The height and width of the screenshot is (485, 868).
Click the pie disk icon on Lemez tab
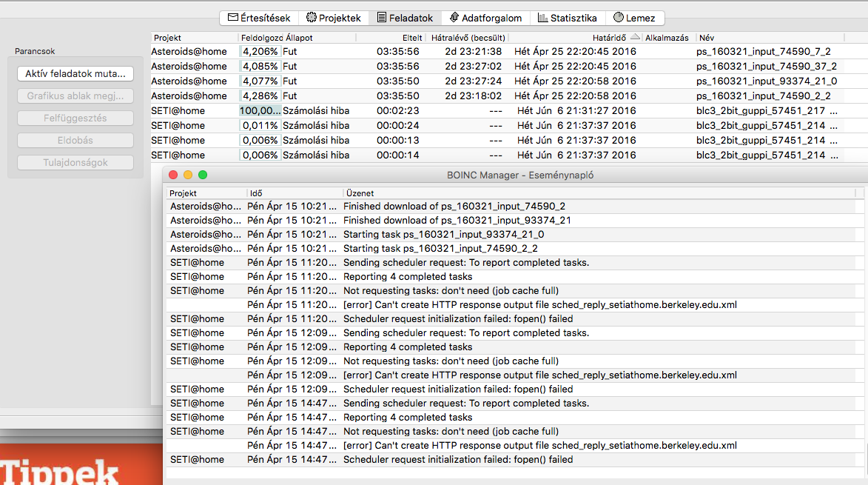pyautogui.click(x=619, y=17)
